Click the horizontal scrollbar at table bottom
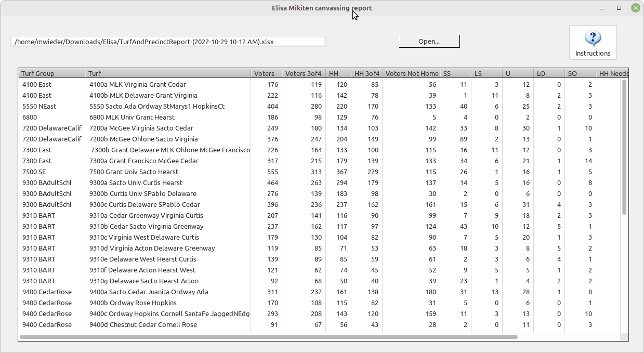Image resolution: width=644 pixels, height=353 pixels. (268, 337)
